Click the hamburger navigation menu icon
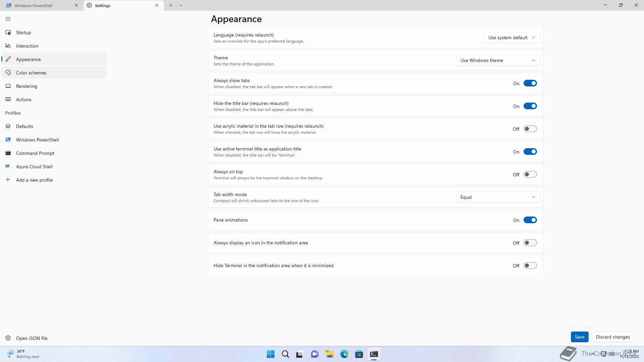 [8, 19]
